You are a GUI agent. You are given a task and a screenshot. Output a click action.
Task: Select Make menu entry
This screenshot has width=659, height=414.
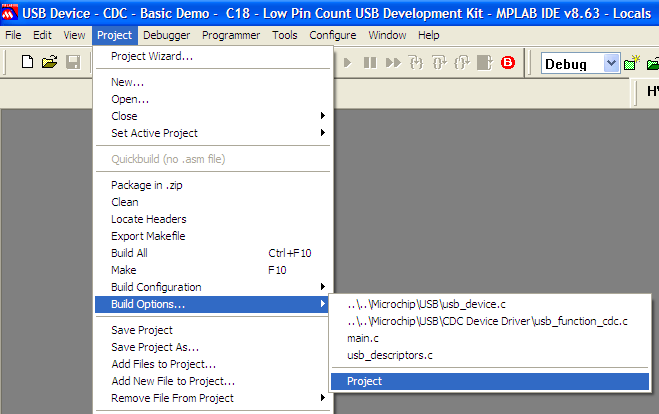212,270
